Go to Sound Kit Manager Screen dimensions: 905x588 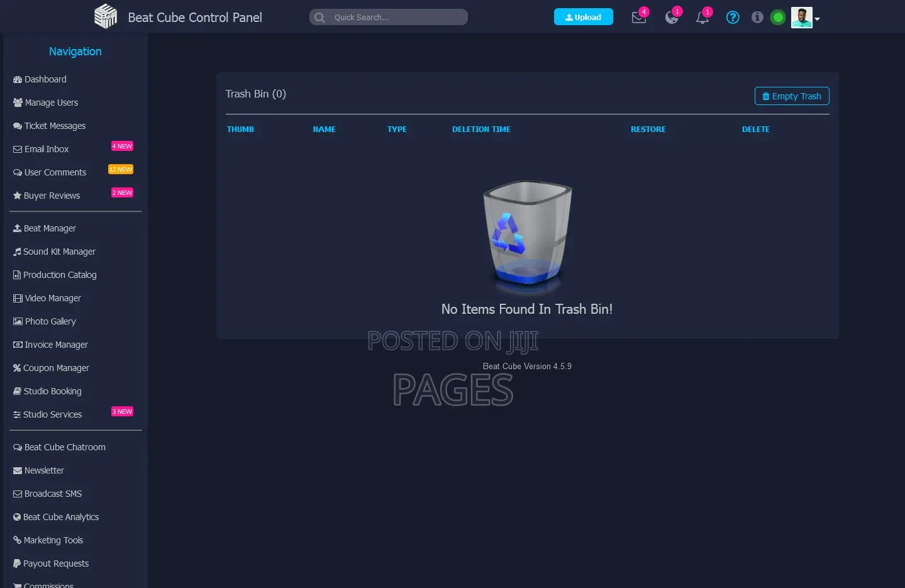point(54,252)
